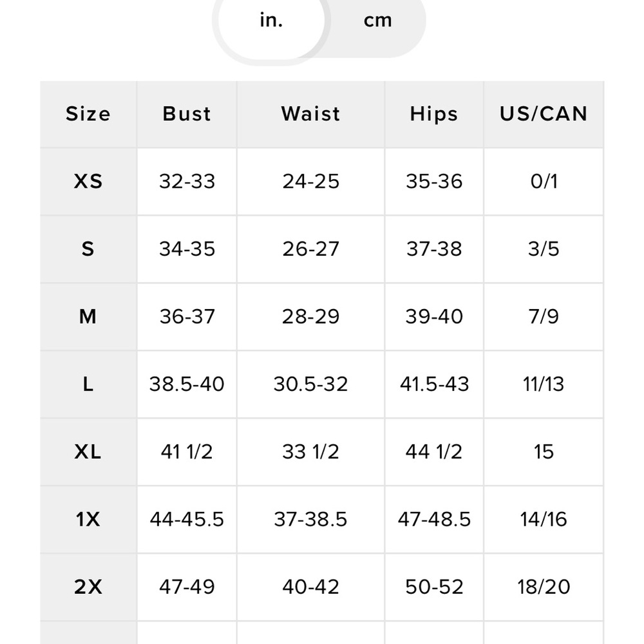Image resolution: width=644 pixels, height=644 pixels.
Task: Select the XL size row label
Action: coord(88,452)
